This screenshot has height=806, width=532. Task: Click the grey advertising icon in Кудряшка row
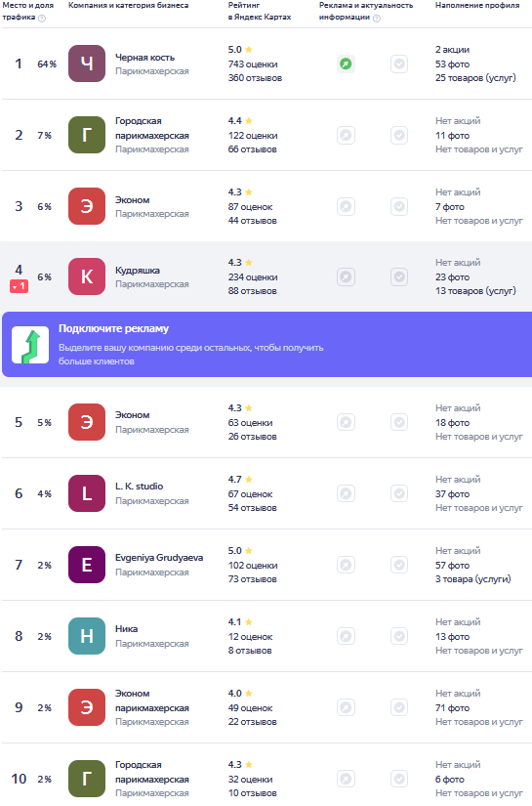coord(347,277)
